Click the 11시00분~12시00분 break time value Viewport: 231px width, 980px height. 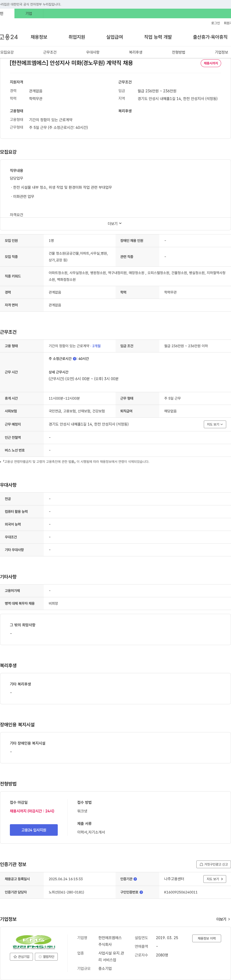tap(64, 398)
